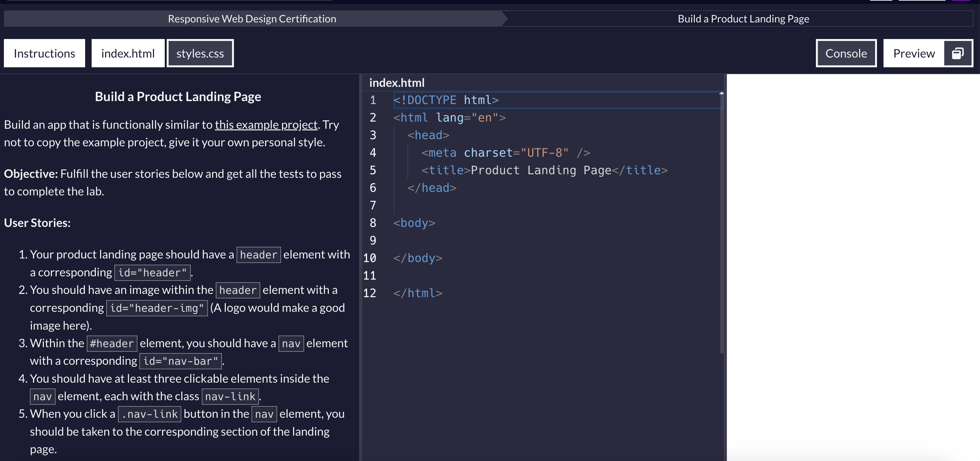Place cursor on empty line 9 in body
The height and width of the screenshot is (461, 980).
495,241
